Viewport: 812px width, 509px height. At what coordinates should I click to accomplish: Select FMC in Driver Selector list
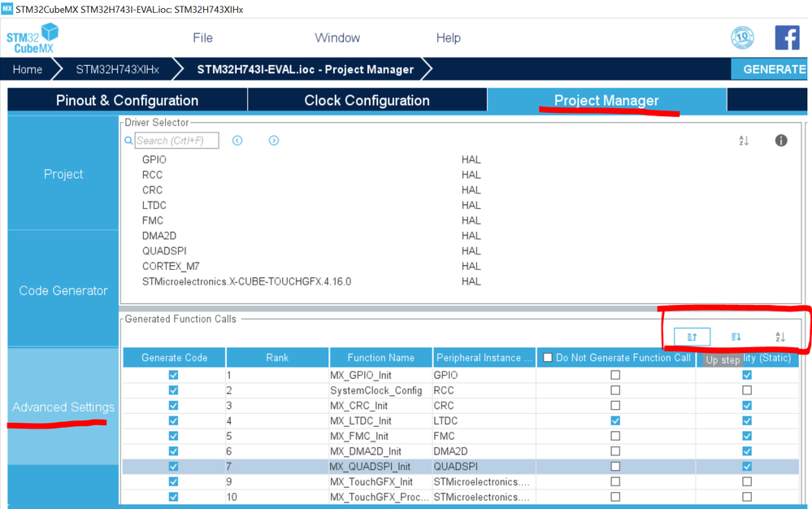click(x=153, y=220)
